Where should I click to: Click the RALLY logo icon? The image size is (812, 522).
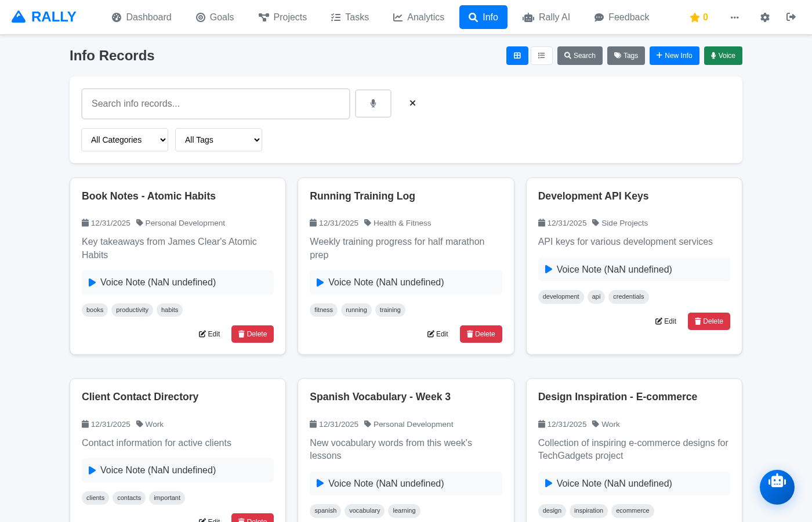19,16
